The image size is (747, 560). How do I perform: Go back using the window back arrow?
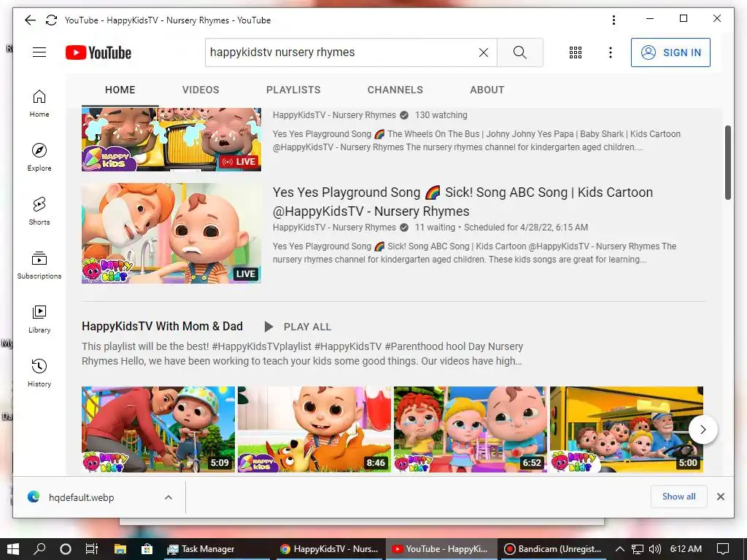pos(30,20)
